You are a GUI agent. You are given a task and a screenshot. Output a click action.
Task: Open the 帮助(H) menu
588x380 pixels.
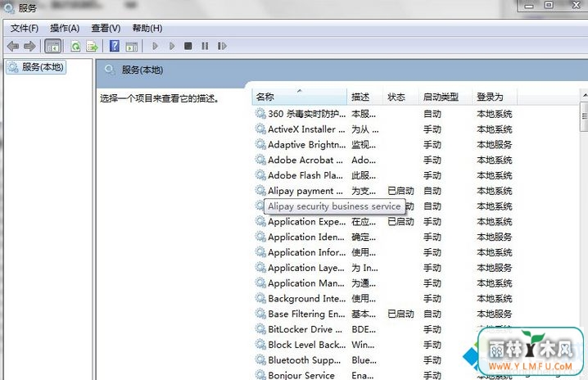[147, 28]
